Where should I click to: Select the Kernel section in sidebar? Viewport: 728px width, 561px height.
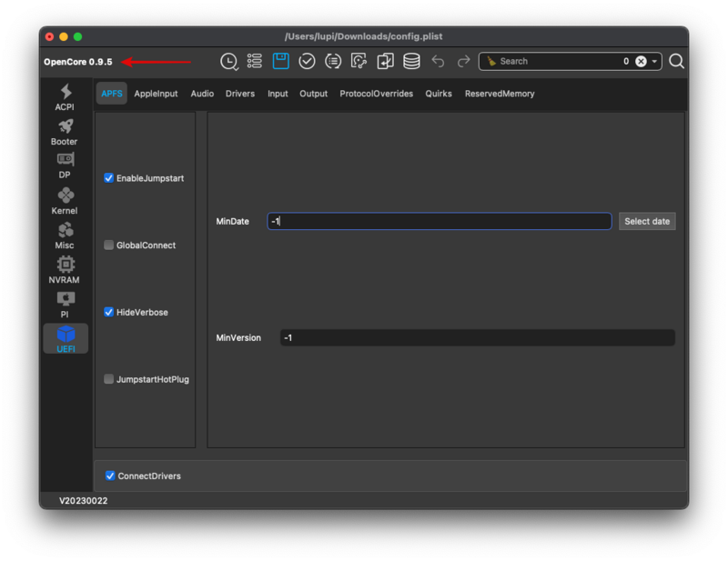coord(65,201)
